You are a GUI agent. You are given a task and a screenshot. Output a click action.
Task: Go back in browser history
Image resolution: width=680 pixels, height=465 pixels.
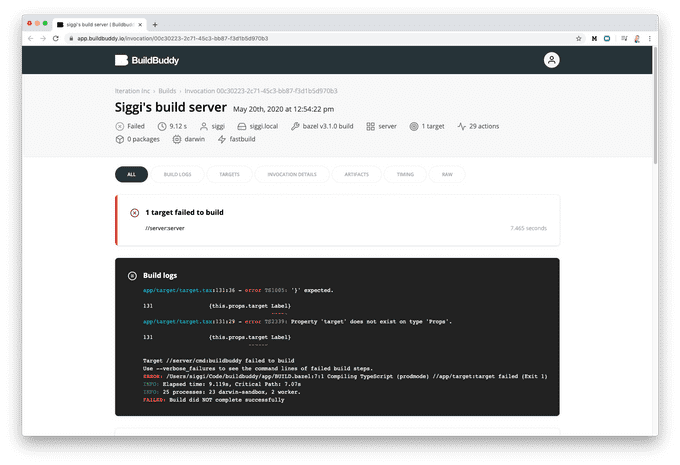(x=30, y=38)
